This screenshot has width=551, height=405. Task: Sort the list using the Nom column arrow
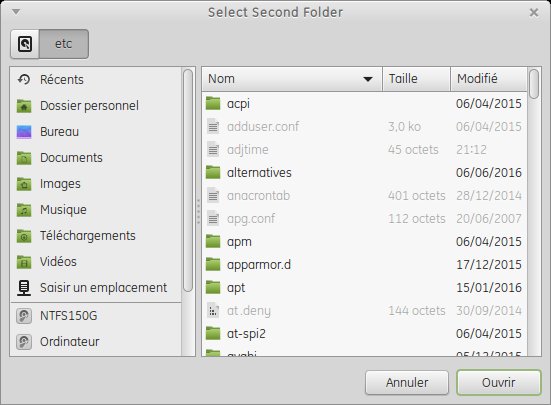[368, 79]
